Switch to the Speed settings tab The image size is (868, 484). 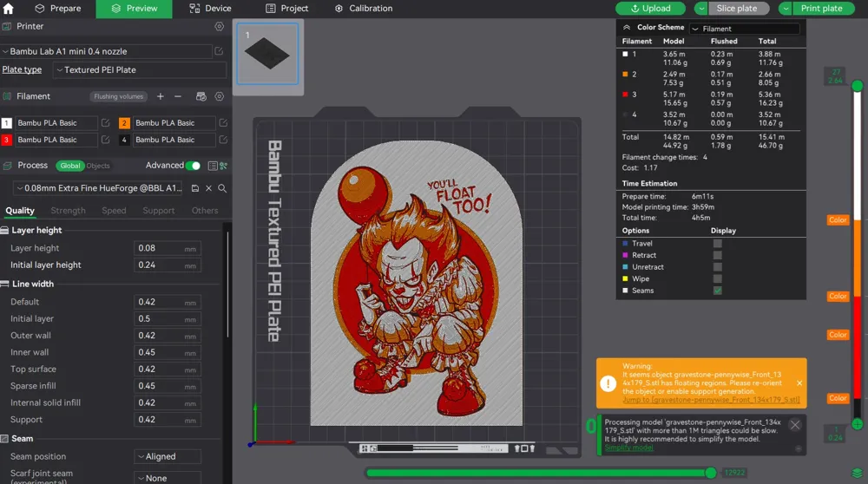pos(114,211)
